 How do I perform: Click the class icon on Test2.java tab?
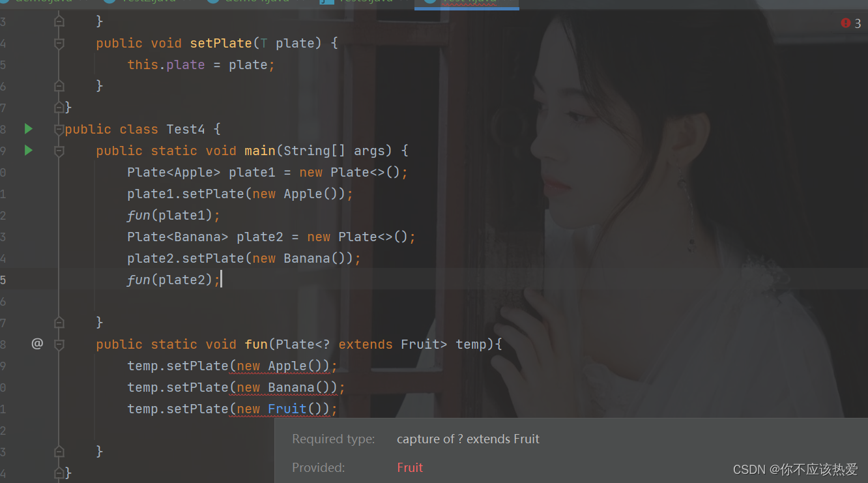[x=109, y=3]
